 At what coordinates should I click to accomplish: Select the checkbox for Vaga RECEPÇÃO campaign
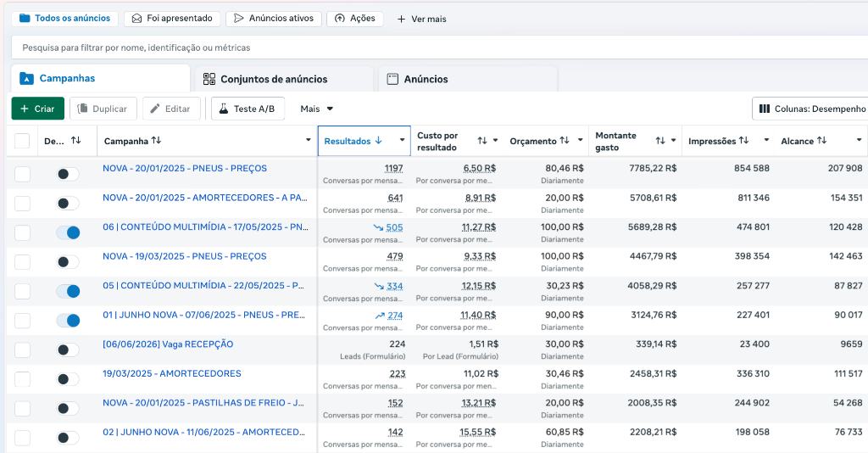pyautogui.click(x=22, y=350)
